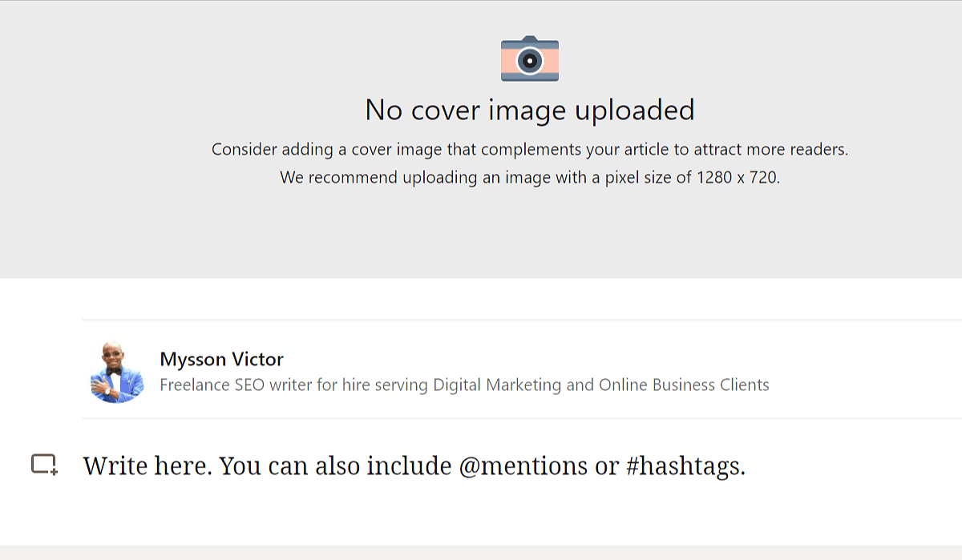Click the "No cover image uploaded" heading

tap(530, 110)
